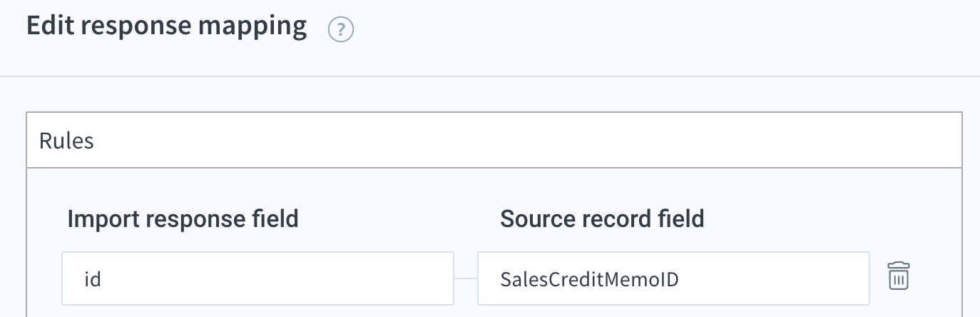The height and width of the screenshot is (317, 980).
Task: Click the 'id' import response field input
Action: coord(257,278)
